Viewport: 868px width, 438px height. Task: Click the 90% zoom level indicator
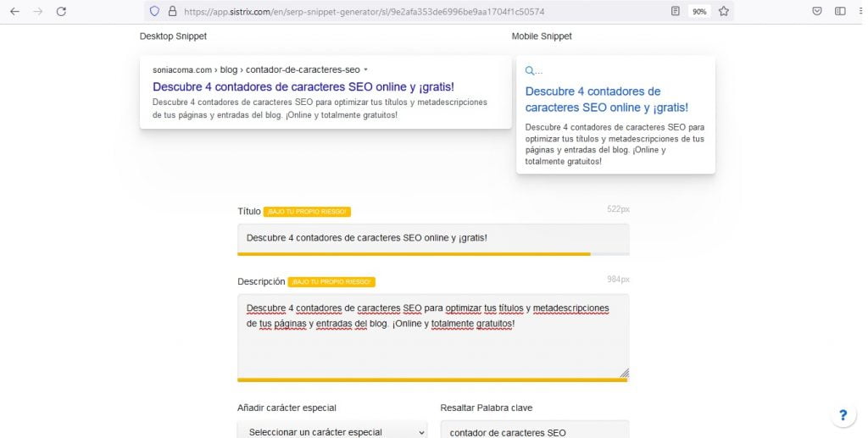[699, 12]
